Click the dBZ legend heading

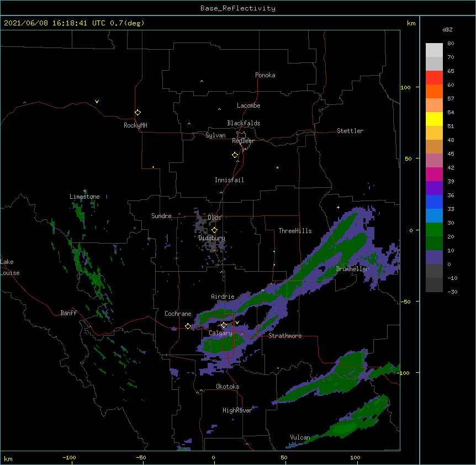tap(447, 29)
